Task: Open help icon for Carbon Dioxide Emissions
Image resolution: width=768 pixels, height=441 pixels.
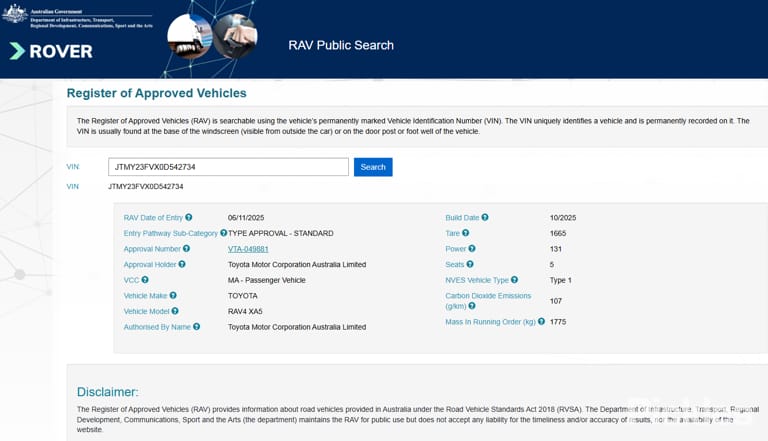Action: tap(472, 306)
